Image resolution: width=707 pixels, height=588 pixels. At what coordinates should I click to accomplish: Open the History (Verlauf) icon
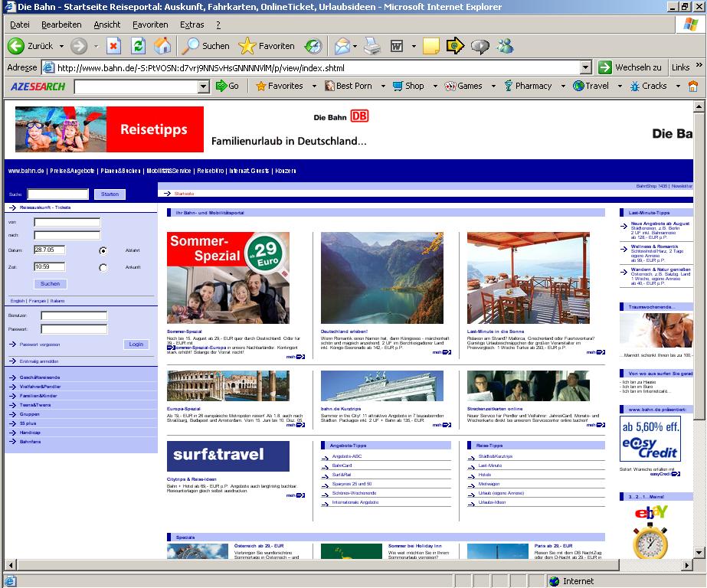coord(313,46)
